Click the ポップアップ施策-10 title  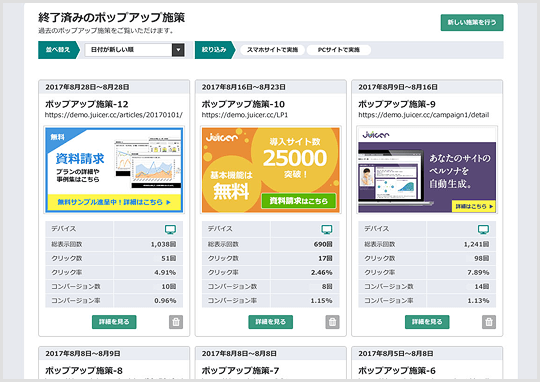coord(243,104)
